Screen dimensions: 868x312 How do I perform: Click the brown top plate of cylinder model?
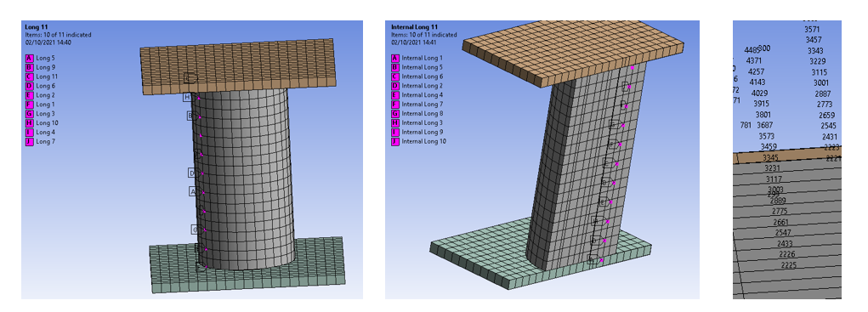click(238, 65)
